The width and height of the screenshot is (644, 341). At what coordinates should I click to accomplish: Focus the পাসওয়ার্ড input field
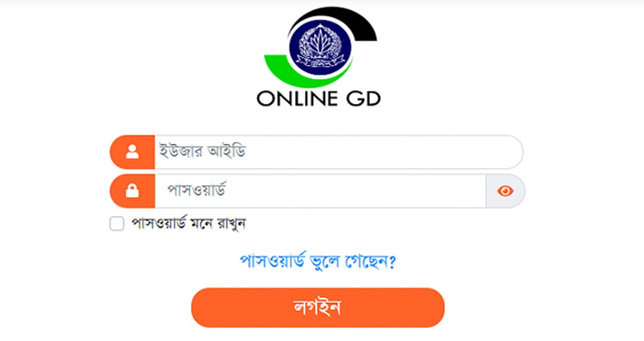(x=320, y=191)
